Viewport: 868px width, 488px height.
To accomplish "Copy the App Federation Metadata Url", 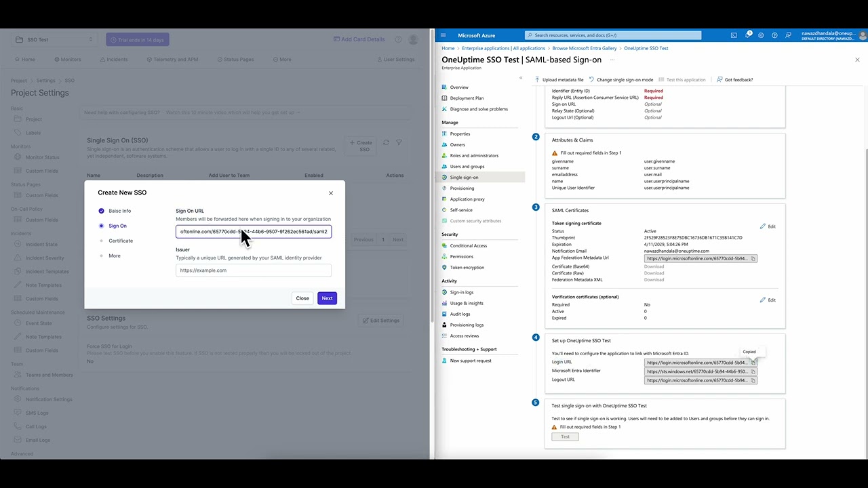I will tap(753, 258).
